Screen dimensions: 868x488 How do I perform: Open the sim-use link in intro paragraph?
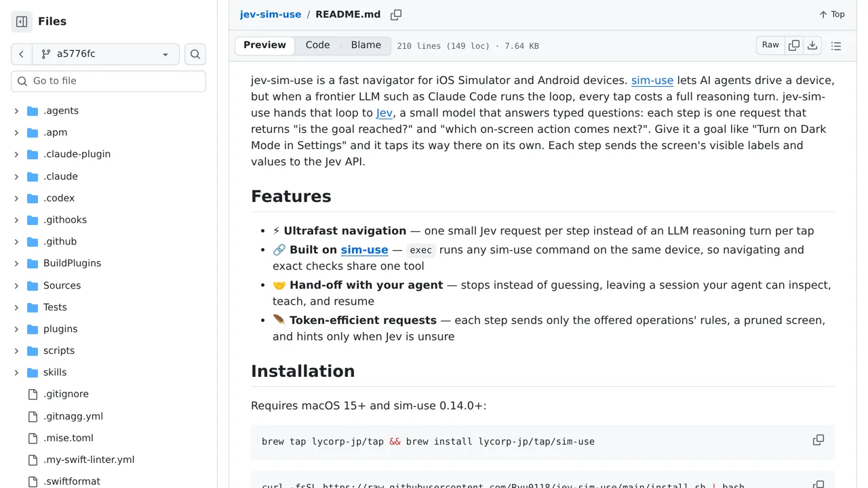pyautogui.click(x=652, y=80)
